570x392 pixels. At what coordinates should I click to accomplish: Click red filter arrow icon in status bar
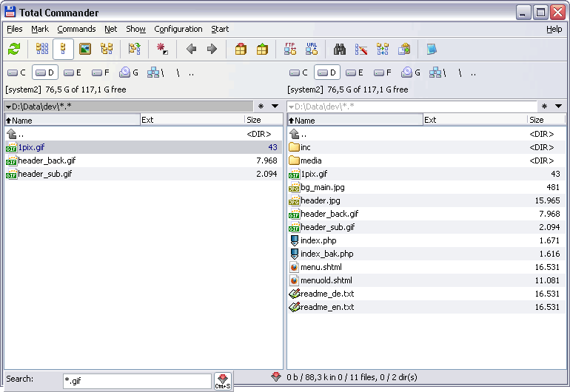[276, 376]
